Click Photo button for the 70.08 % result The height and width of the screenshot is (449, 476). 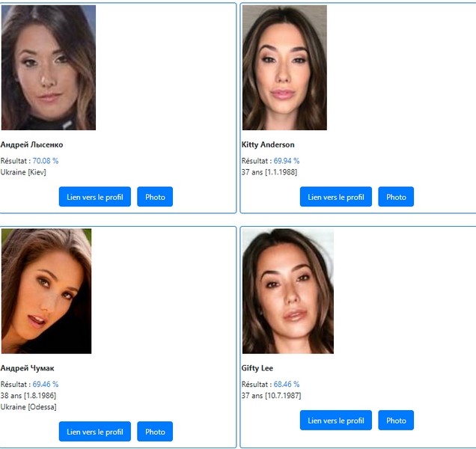(155, 197)
